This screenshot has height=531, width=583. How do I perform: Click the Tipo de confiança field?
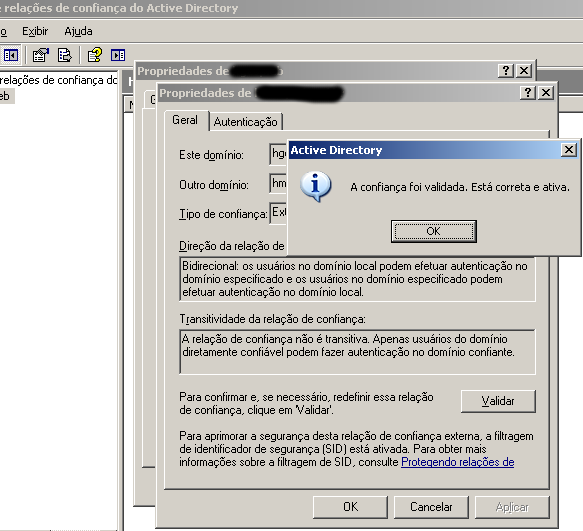point(278,213)
